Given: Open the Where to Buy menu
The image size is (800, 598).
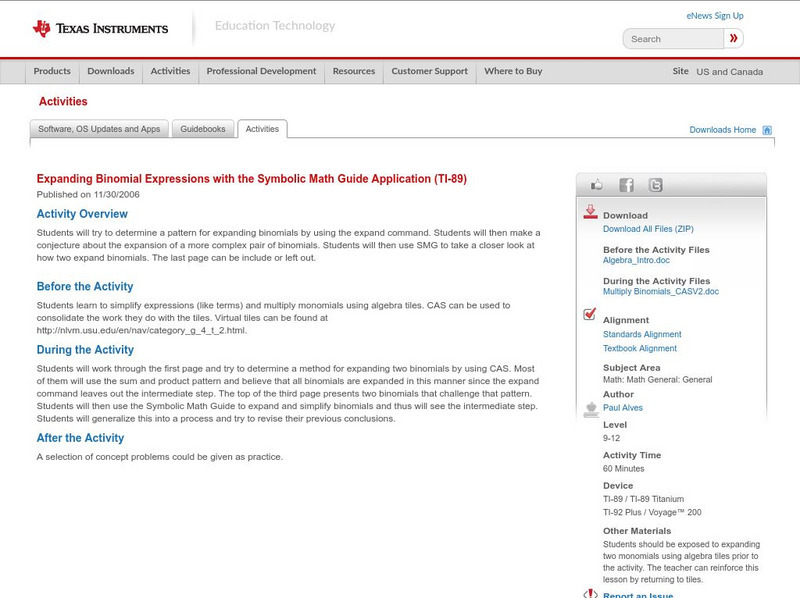Looking at the screenshot, I should click(x=513, y=71).
